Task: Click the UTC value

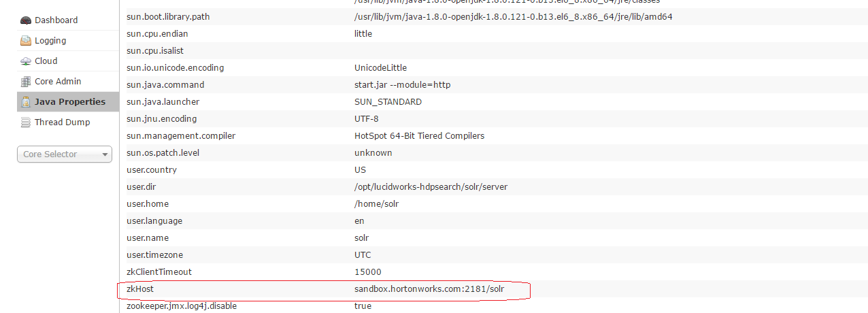Action: [x=363, y=255]
